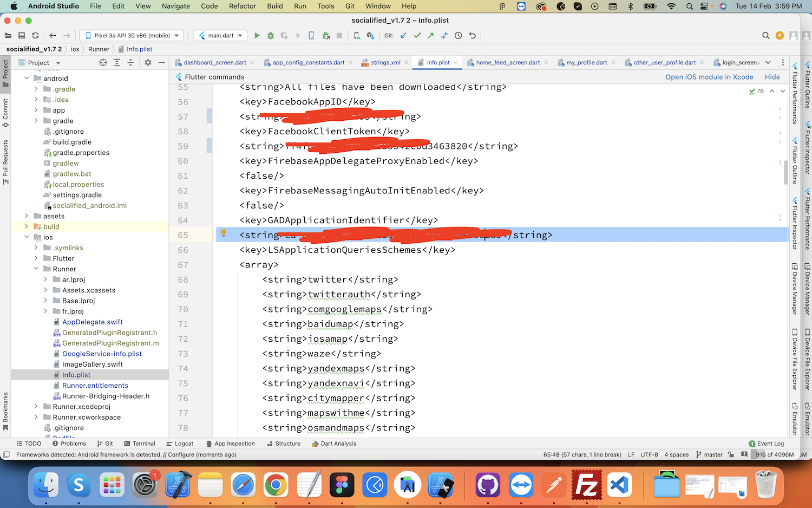Click the memory indicator 916 of 4096M
This screenshot has height=508, width=812.
point(775,455)
